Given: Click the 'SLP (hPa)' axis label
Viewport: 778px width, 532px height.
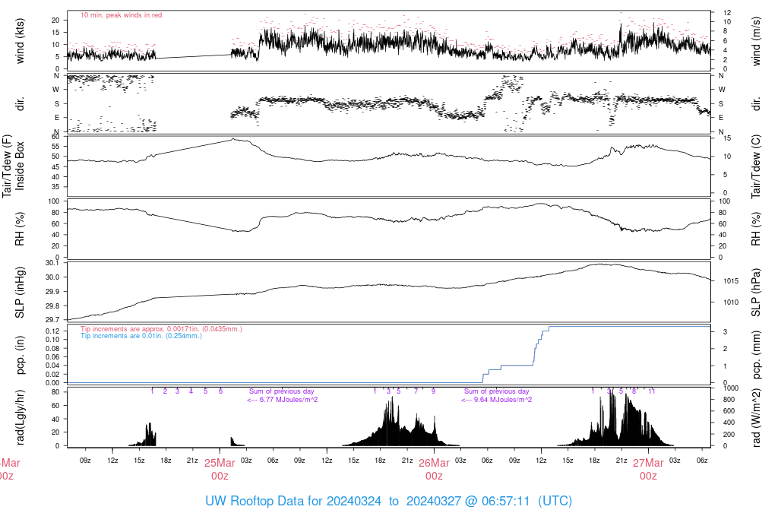Looking at the screenshot, I should [756, 293].
